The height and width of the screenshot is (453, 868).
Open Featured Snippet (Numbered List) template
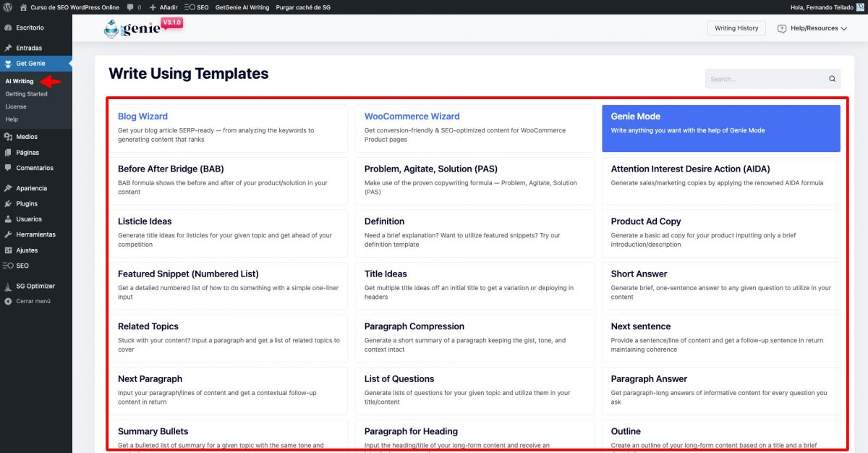tap(227, 286)
